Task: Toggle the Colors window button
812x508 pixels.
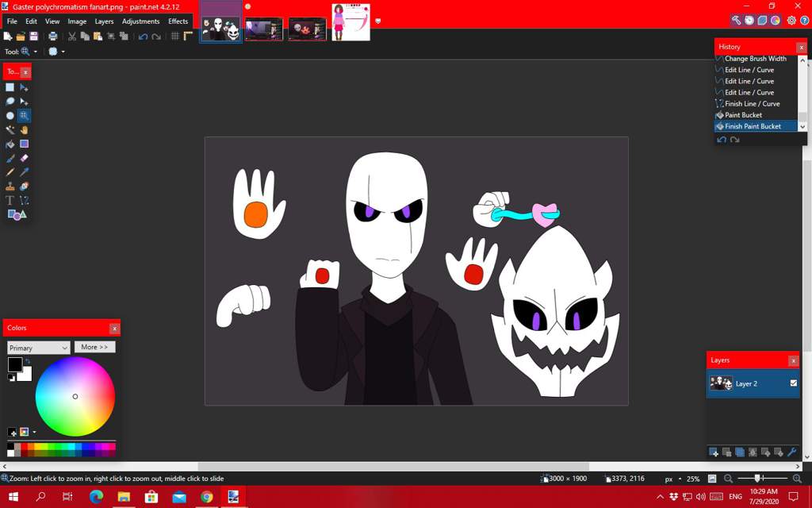Action: click(776, 20)
